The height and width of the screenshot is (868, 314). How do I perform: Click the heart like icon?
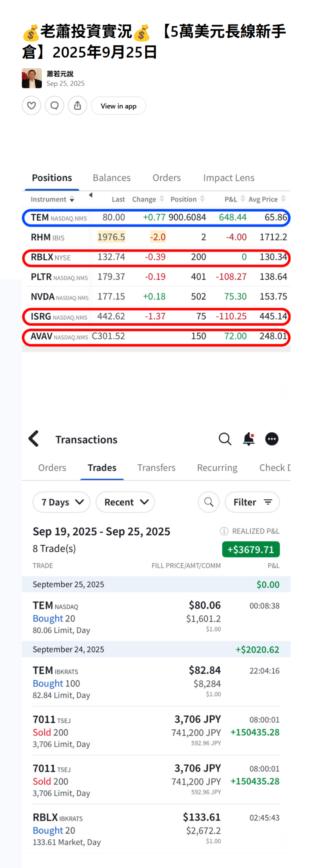tap(31, 106)
